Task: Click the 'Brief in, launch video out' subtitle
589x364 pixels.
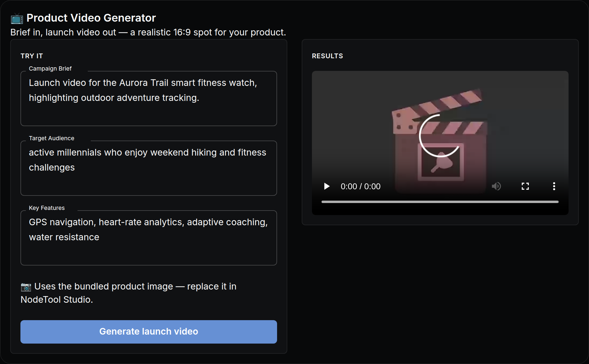Action: click(x=148, y=32)
